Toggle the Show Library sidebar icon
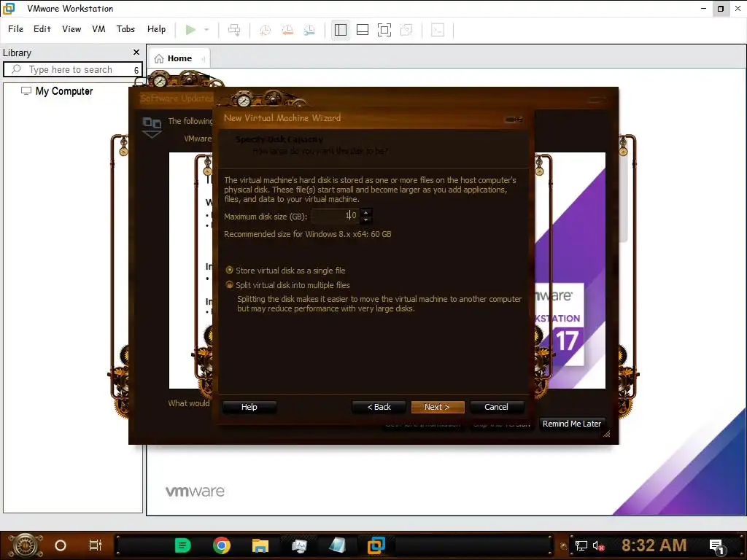 point(341,30)
